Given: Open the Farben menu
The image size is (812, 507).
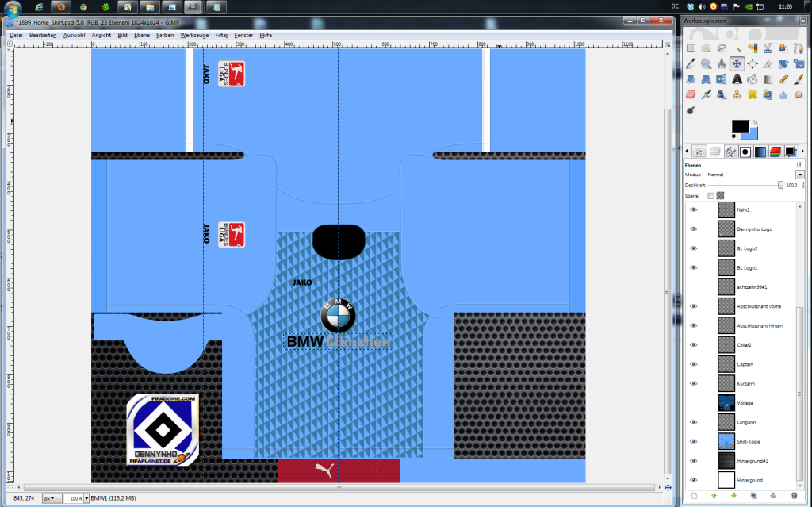Looking at the screenshot, I should coord(165,35).
